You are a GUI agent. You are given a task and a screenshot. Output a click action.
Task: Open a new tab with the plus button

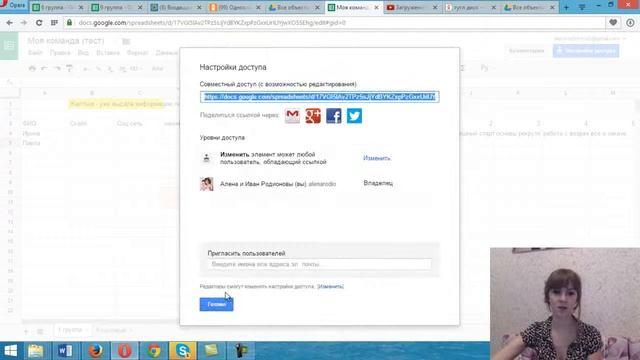[566, 7]
